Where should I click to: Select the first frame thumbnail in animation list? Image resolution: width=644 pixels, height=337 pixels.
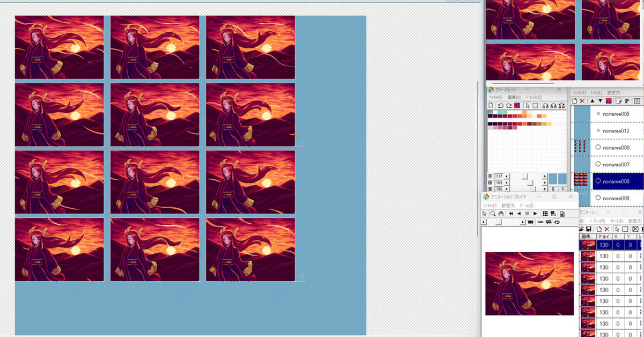588,245
